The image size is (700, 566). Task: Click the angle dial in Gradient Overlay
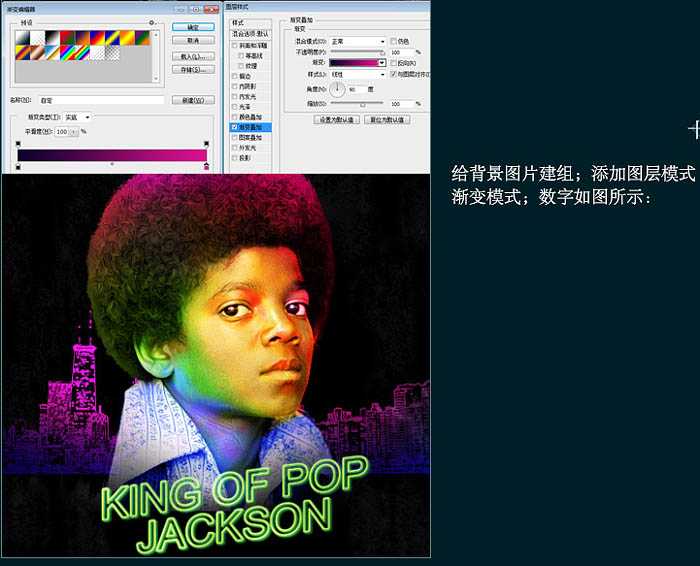click(337, 89)
